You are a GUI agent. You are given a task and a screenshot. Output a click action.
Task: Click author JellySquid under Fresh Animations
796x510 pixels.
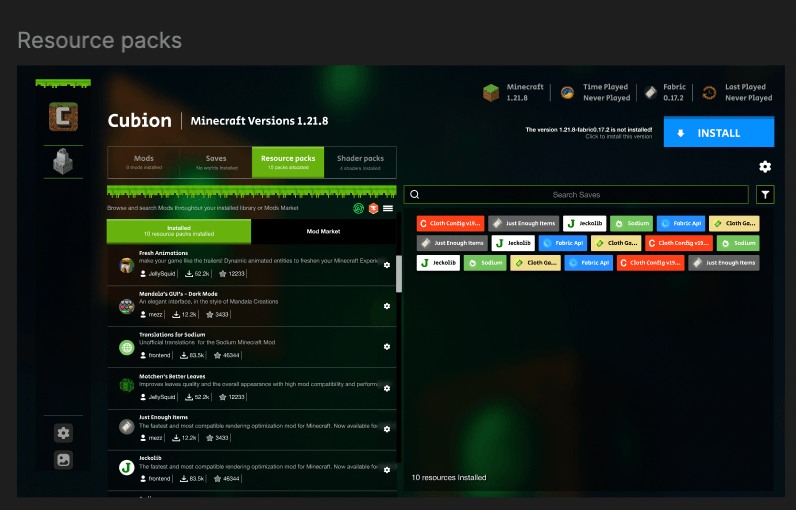(158, 274)
